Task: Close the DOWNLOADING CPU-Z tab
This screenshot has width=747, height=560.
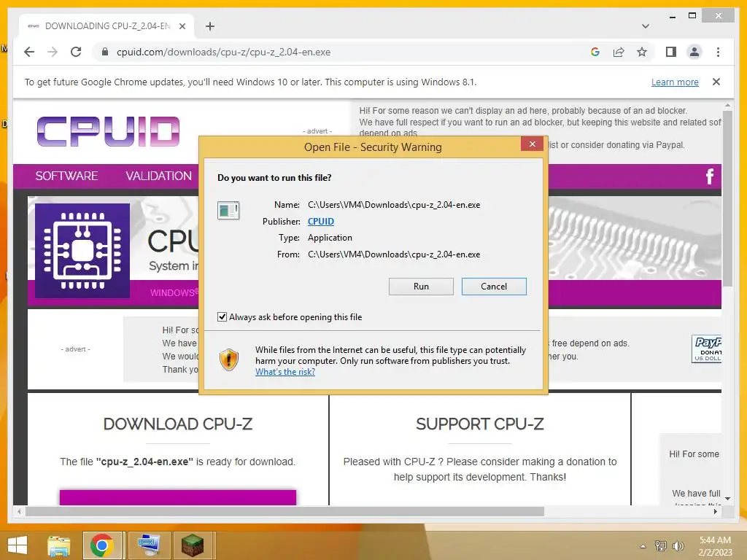Action: [182, 26]
